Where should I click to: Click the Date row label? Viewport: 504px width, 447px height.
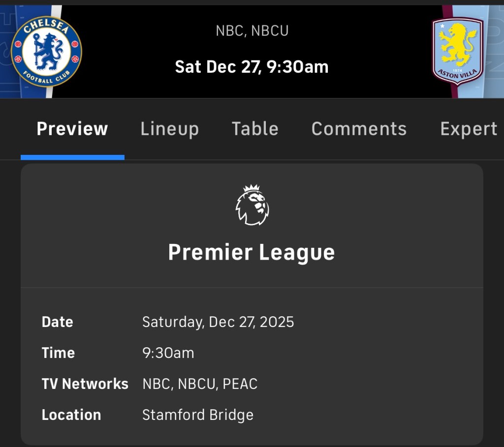click(57, 322)
